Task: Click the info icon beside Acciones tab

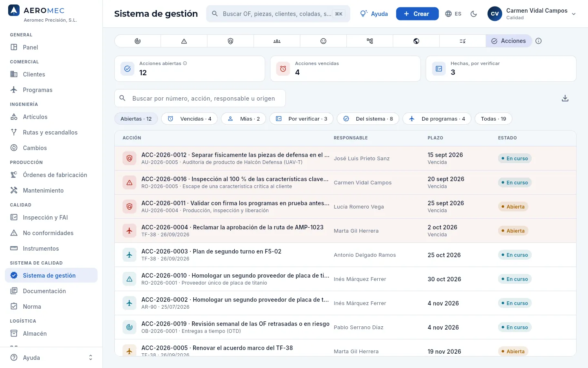Action: click(x=539, y=41)
